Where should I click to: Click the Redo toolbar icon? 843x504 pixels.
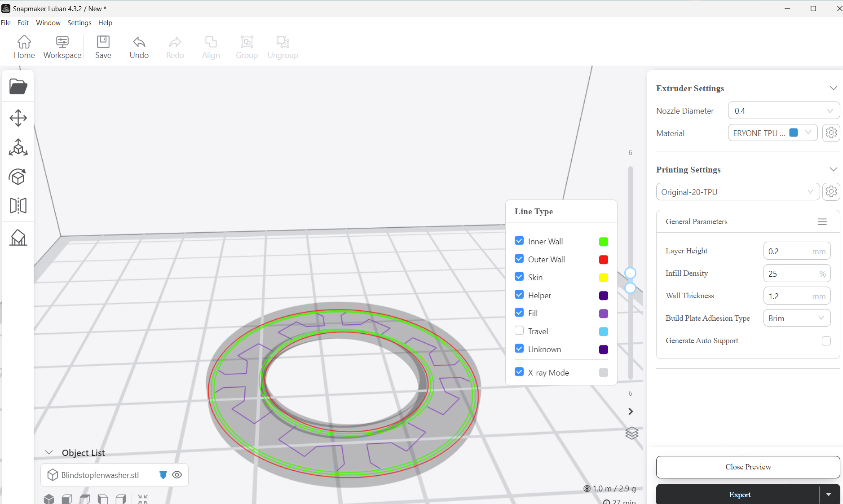coord(175,47)
